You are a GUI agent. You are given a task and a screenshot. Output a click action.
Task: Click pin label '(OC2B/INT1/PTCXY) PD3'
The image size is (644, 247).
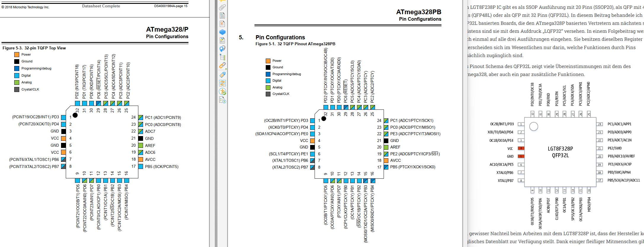286,120
